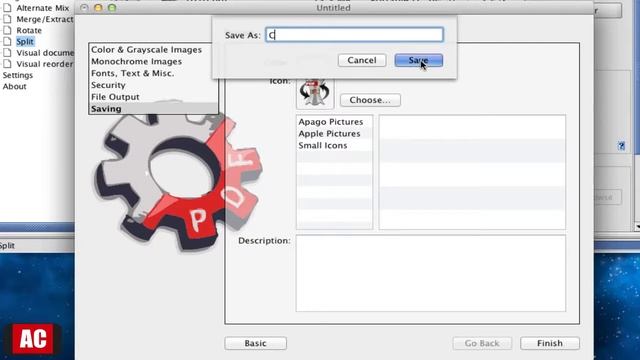
Task: Cancel the Save As dialog
Action: (362, 60)
